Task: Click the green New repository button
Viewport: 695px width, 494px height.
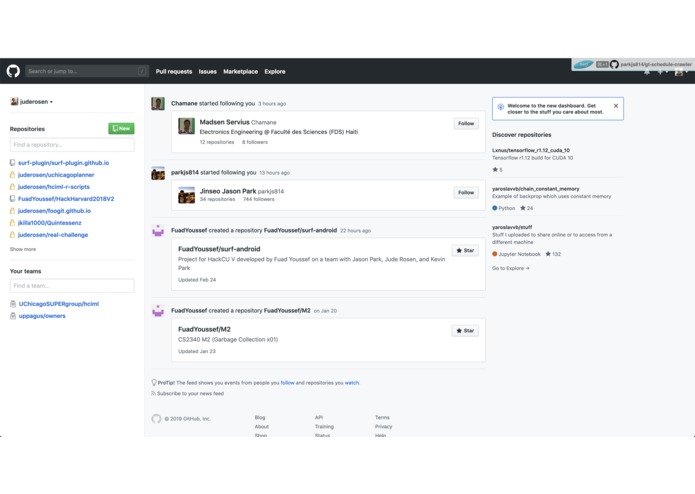Action: 121,128
